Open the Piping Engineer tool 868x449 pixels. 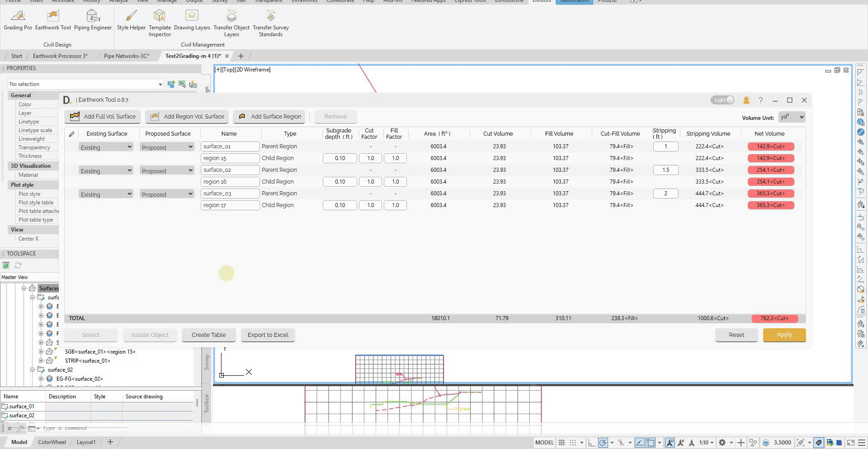click(93, 20)
